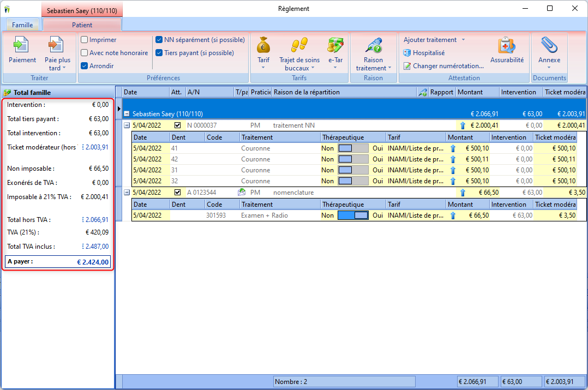Uncheck Att. box for N 0000037
588x390 pixels.
177,125
